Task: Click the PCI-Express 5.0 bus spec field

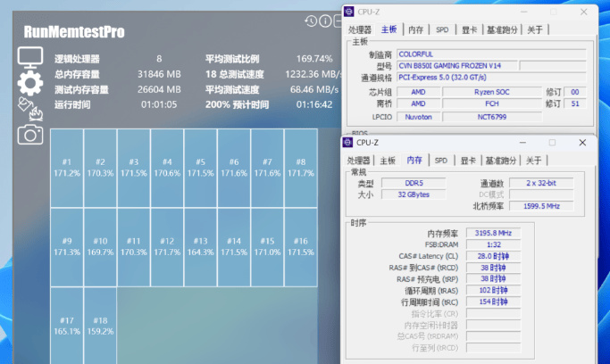Action: point(491,78)
